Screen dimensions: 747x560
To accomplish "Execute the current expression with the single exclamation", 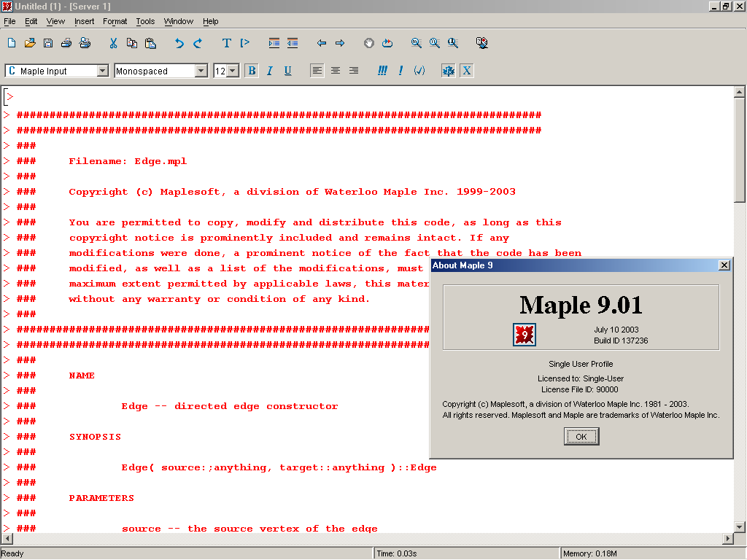I will 400,71.
